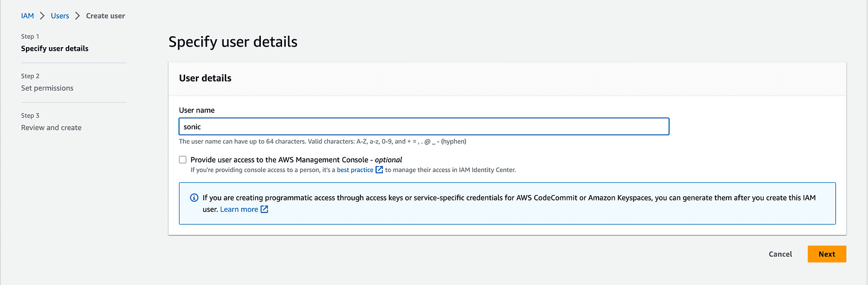Open the IAM breadcrumb link
Viewport: 868px width, 285px height.
click(28, 16)
